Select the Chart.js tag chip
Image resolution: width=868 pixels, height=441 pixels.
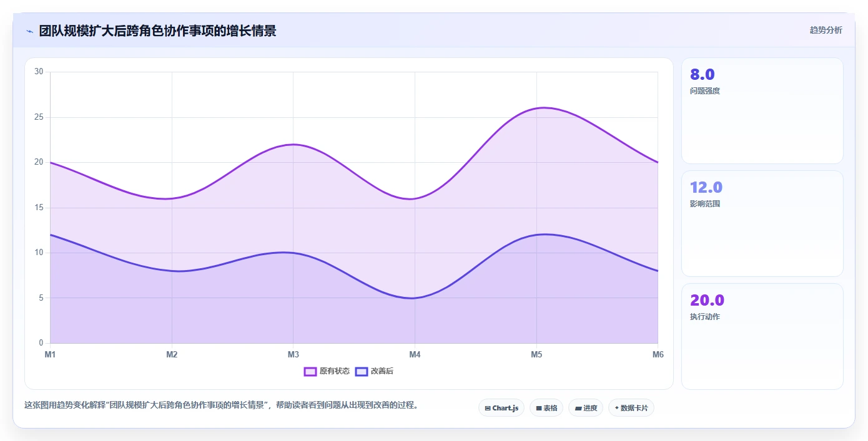pos(501,408)
